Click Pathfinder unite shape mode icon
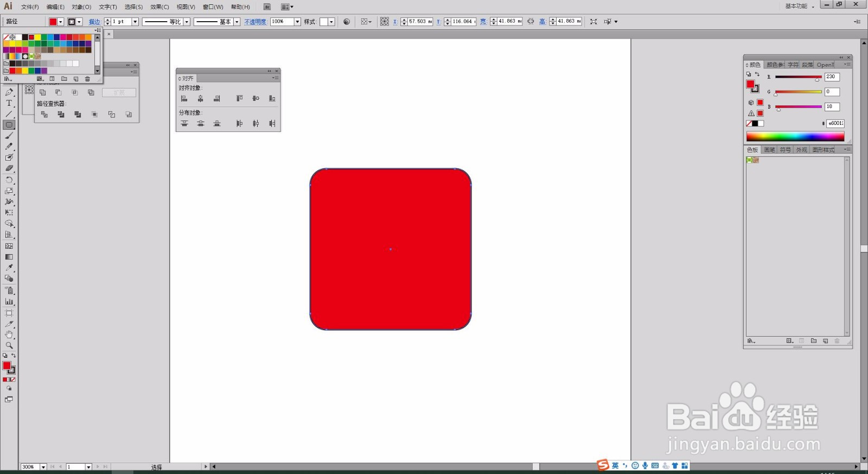868x474 pixels. tap(42, 92)
